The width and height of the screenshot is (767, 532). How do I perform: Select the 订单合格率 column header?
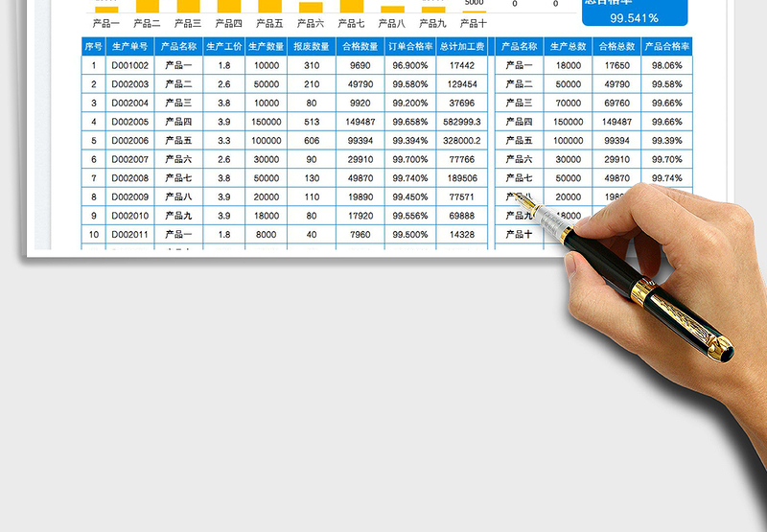(x=410, y=46)
